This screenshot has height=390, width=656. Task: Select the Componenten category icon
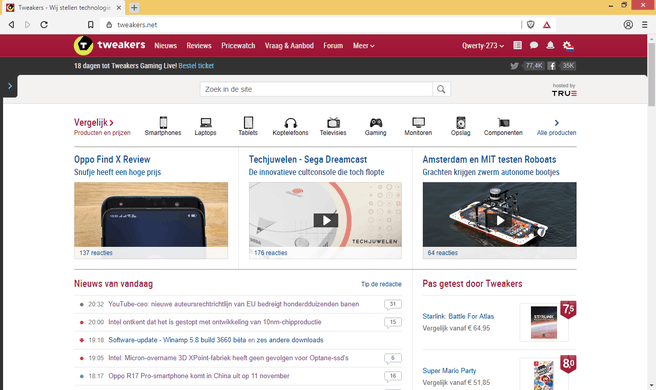click(503, 123)
